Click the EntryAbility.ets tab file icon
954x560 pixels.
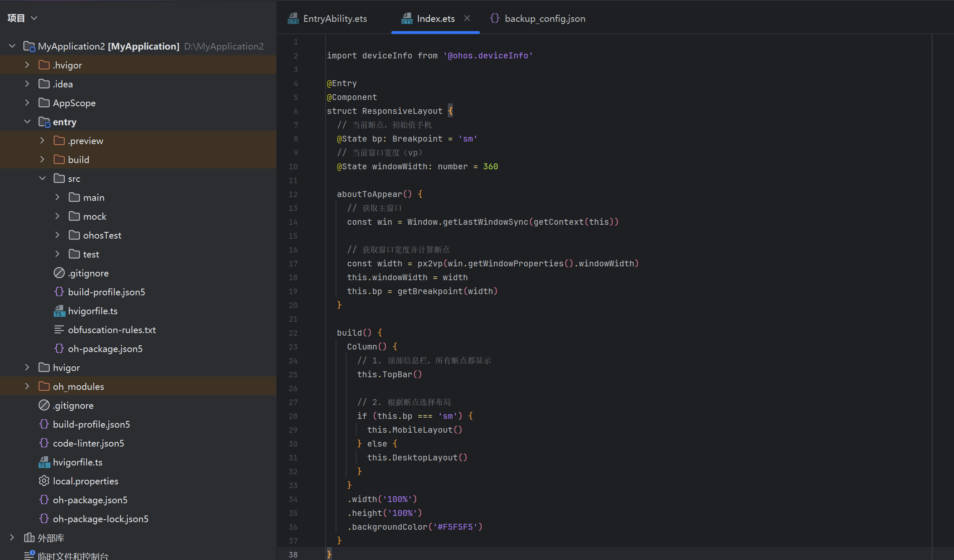(x=293, y=18)
